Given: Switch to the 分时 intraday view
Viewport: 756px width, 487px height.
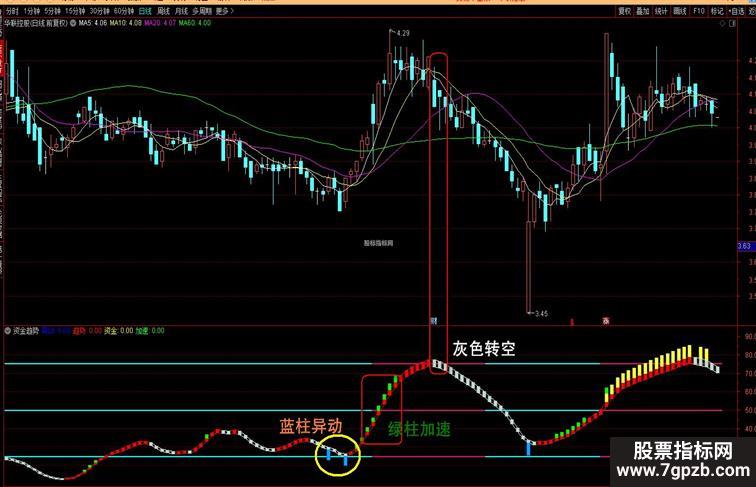Looking at the screenshot, I should 12,11.
